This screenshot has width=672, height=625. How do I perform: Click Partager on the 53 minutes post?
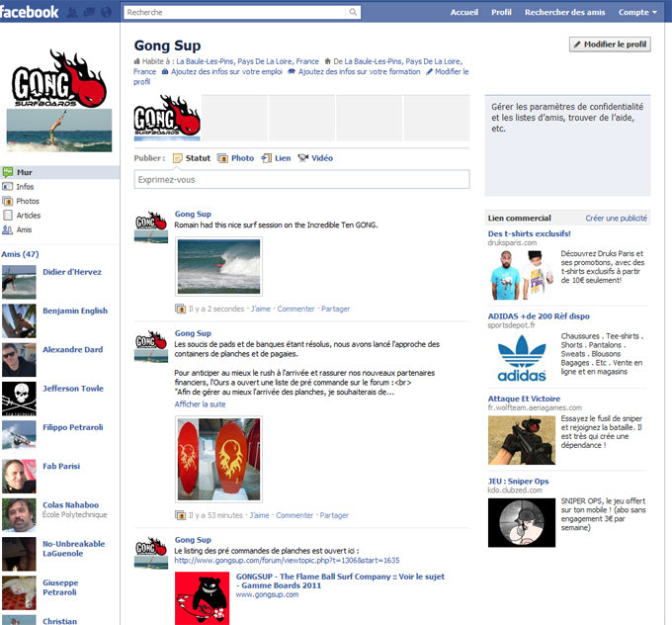click(x=334, y=515)
